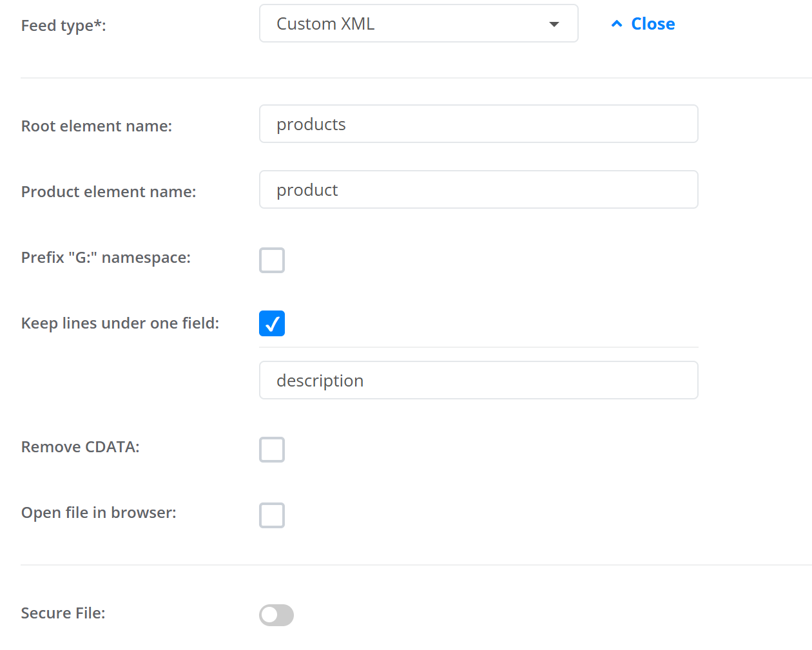The image size is (812, 650).
Task: Check the Remove CDATA checkbox
Action: (272, 450)
